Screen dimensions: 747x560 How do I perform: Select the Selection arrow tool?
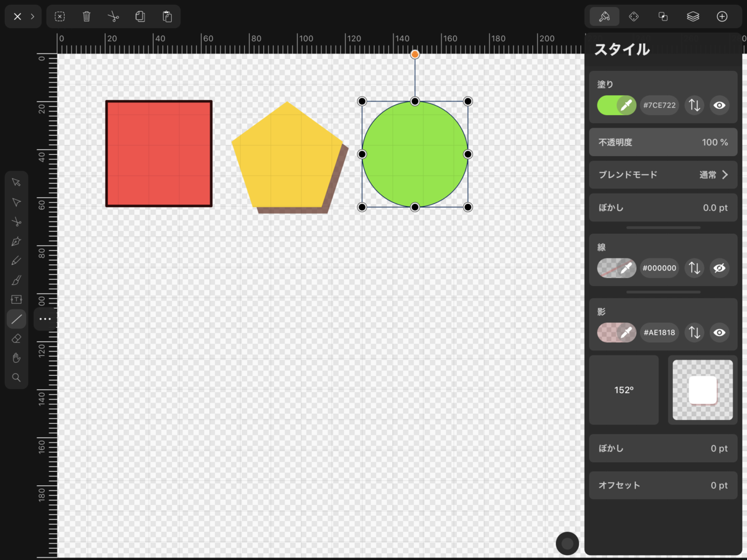coord(16,182)
